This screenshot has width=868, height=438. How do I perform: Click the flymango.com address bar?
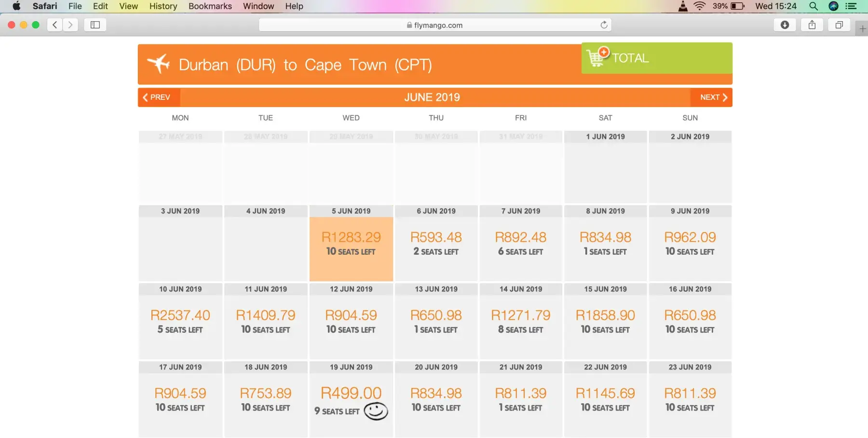[x=434, y=25]
